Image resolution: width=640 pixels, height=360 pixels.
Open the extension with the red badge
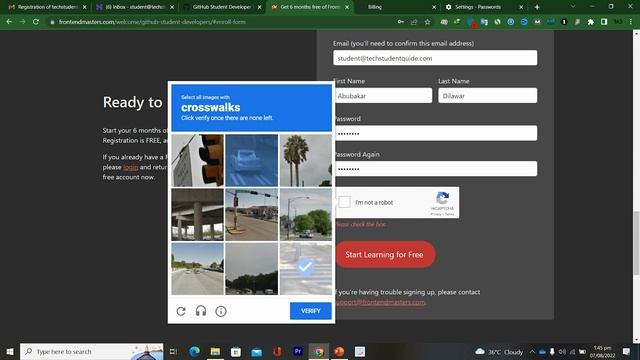pos(471,22)
